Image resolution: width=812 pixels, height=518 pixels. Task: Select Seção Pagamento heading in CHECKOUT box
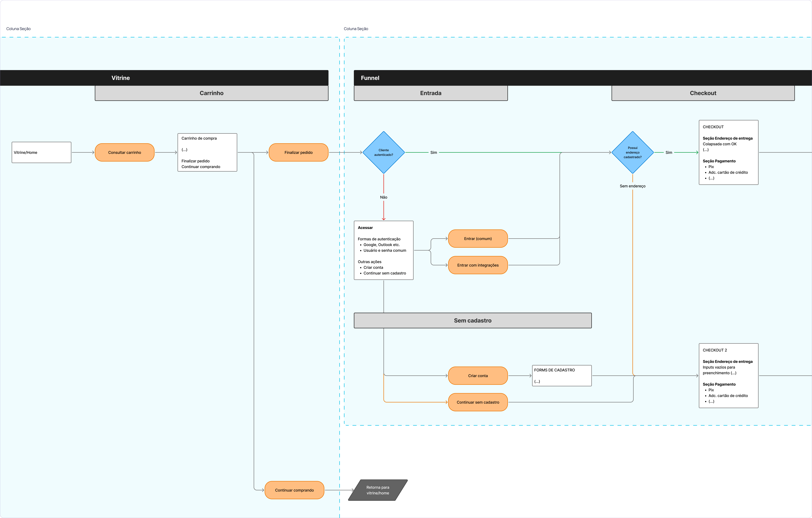(719, 161)
